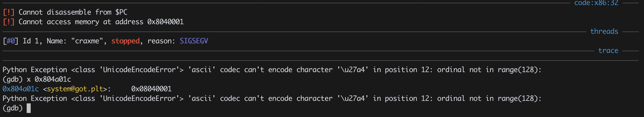The image size is (644, 117).
Task: Click the red 'stopped' status word
Action: click(x=125, y=41)
